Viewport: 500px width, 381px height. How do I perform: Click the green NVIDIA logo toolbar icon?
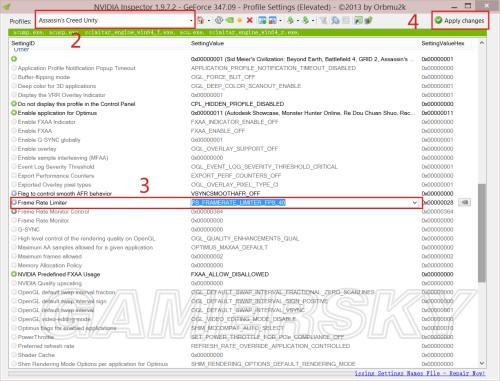230,20
